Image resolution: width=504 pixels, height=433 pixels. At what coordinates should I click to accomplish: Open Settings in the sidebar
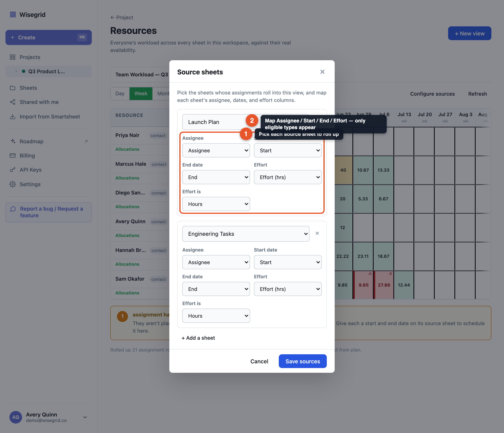coord(49,184)
